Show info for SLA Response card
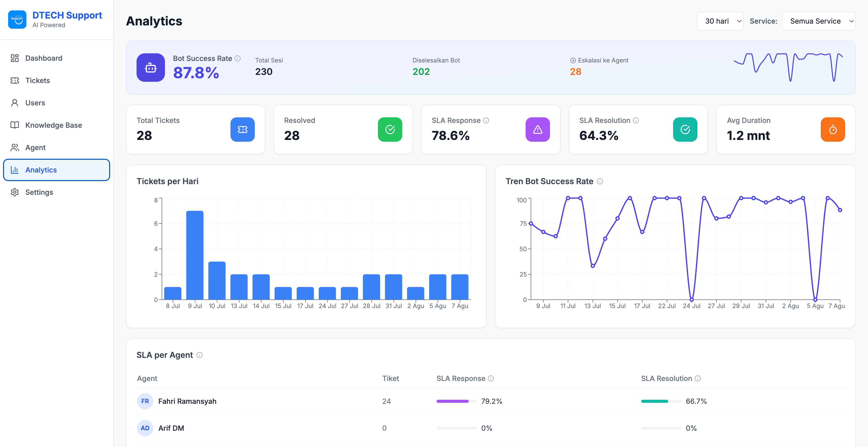Screen dimensions: 868x447 click(486, 120)
